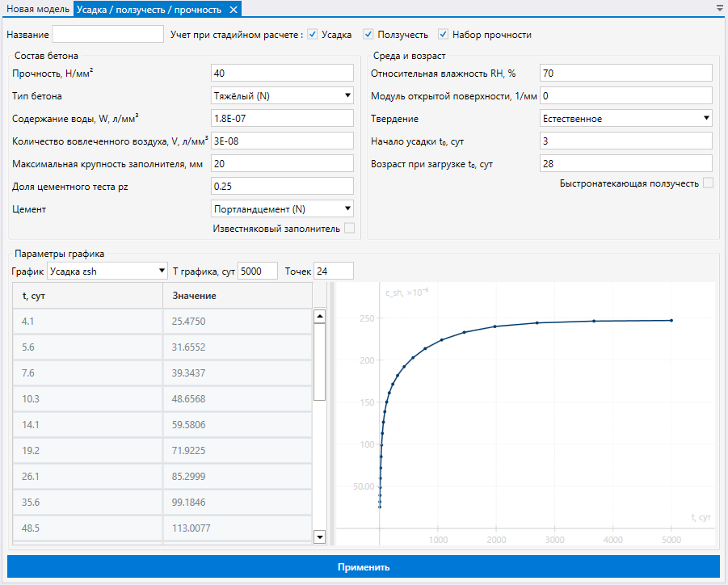
Task: Open the Тип бетона dropdown
Action: [x=282, y=95]
